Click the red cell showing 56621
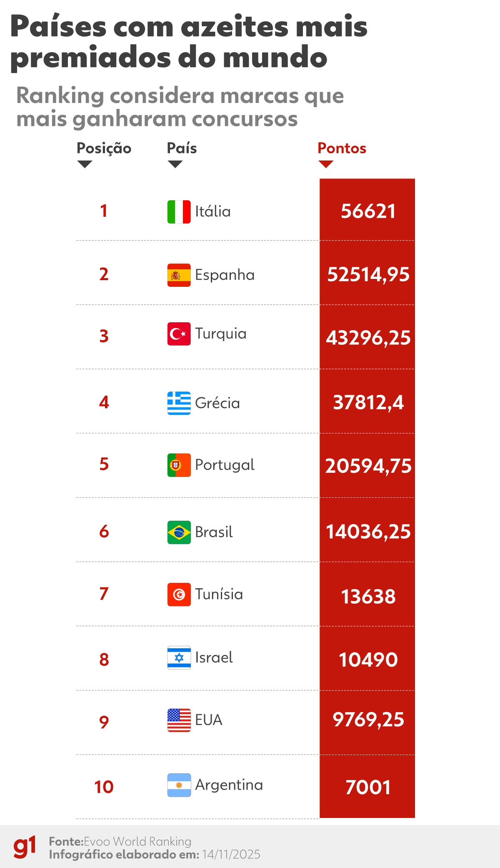This screenshot has width=500, height=868. (x=367, y=211)
